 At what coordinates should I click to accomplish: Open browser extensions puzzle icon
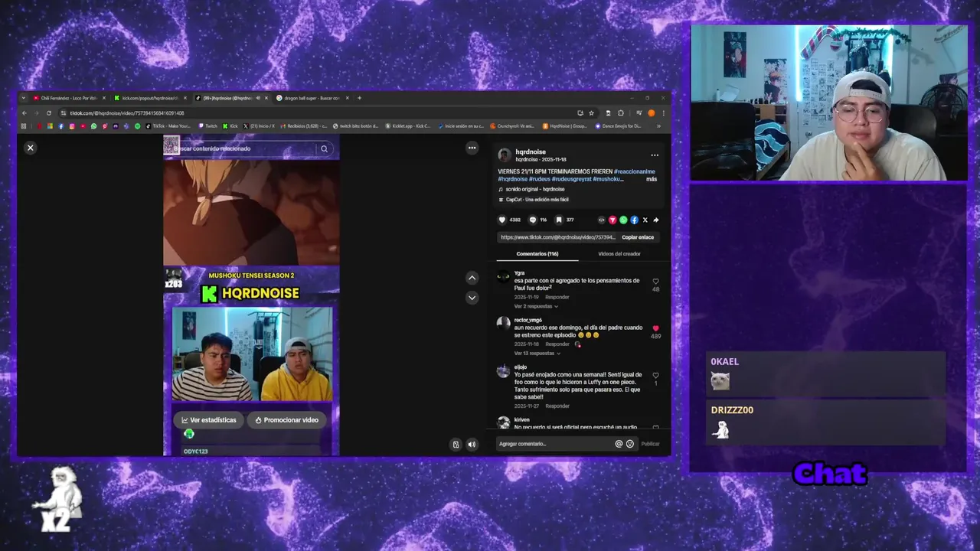click(x=621, y=113)
